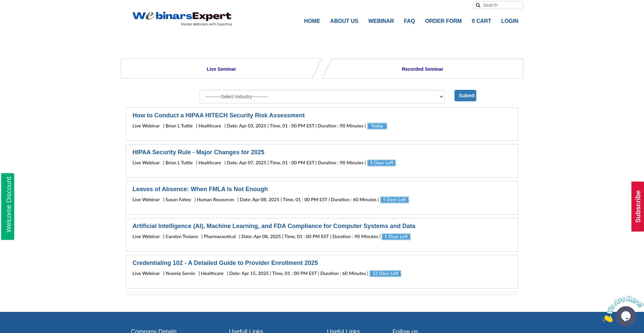Open the chat bubble widget

coord(626,316)
